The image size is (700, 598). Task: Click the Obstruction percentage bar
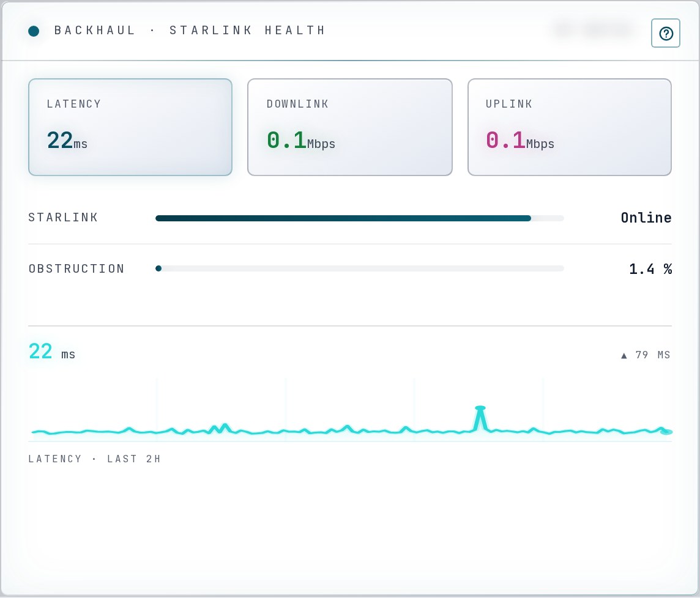tap(360, 268)
